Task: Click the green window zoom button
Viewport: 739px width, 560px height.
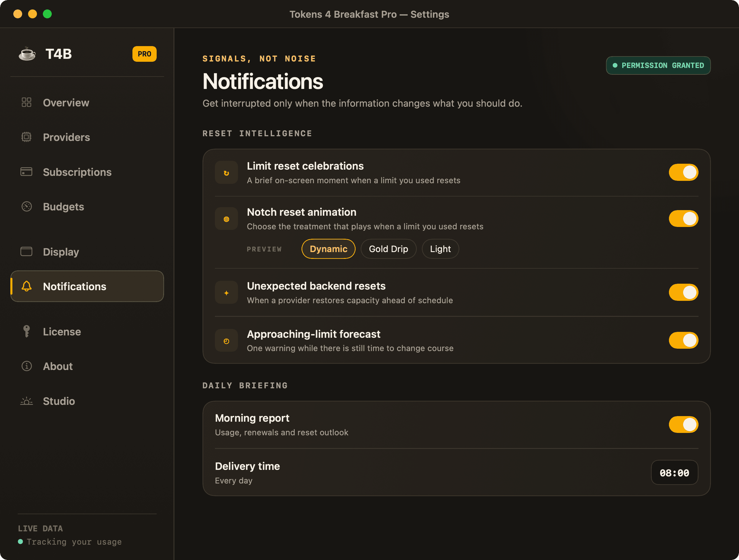Action: click(x=47, y=14)
